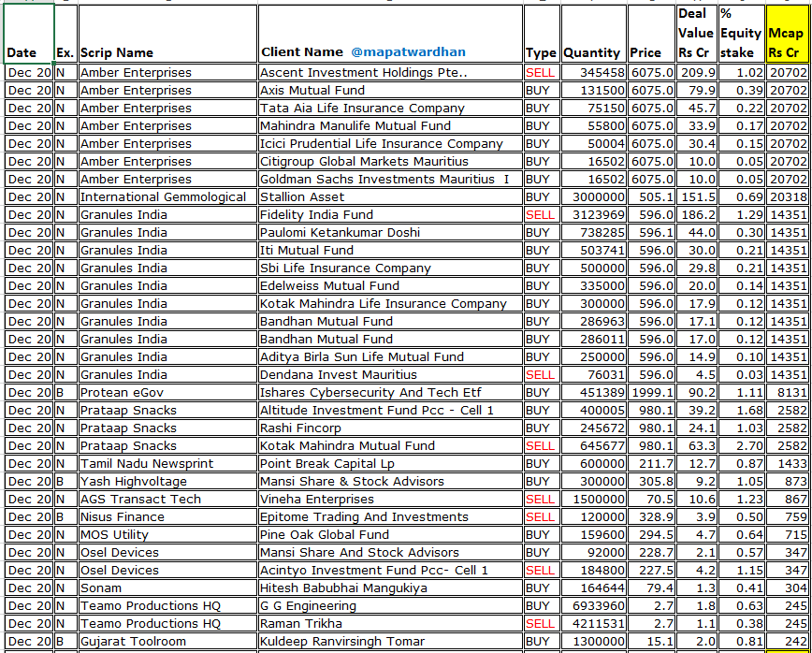Viewport: 812px width, 653px height.
Task: Click Kotak Mahindra Mutual Fund cell
Action: pyautogui.click(x=390, y=446)
